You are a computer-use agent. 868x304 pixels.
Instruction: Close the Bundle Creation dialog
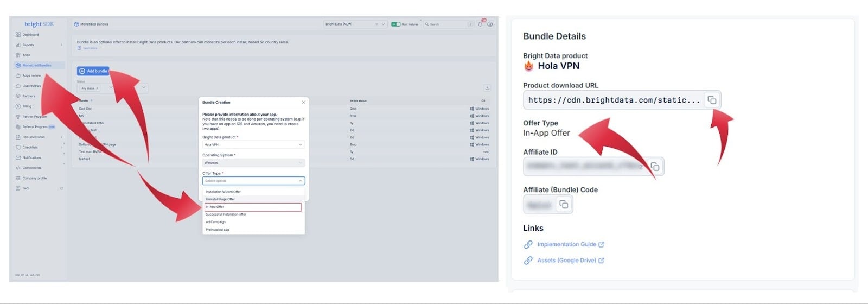click(x=303, y=102)
